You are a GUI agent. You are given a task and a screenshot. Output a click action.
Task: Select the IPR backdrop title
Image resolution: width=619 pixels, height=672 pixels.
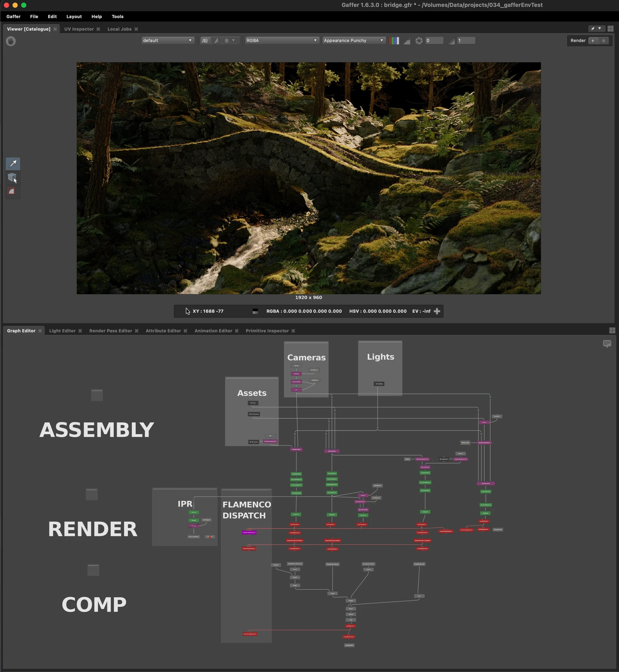pos(185,504)
